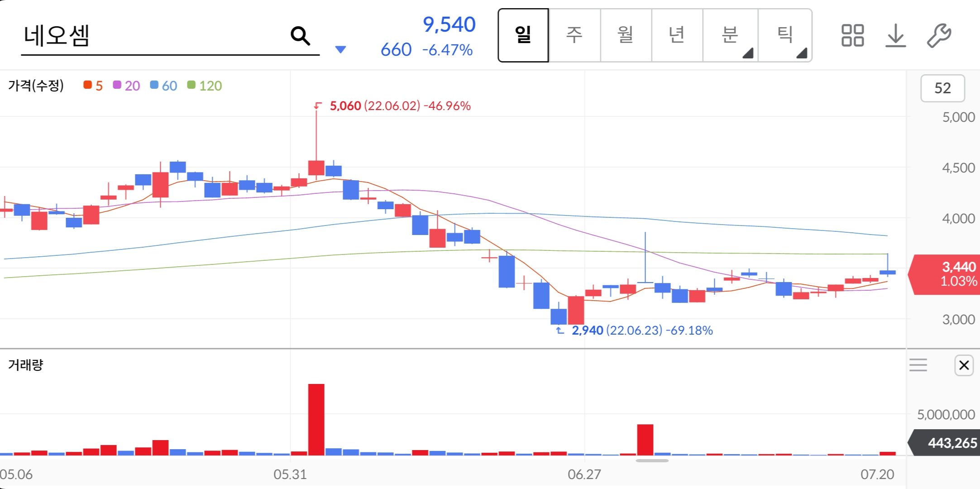Click the candle count field showing 52
980x489 pixels.
[x=942, y=88]
